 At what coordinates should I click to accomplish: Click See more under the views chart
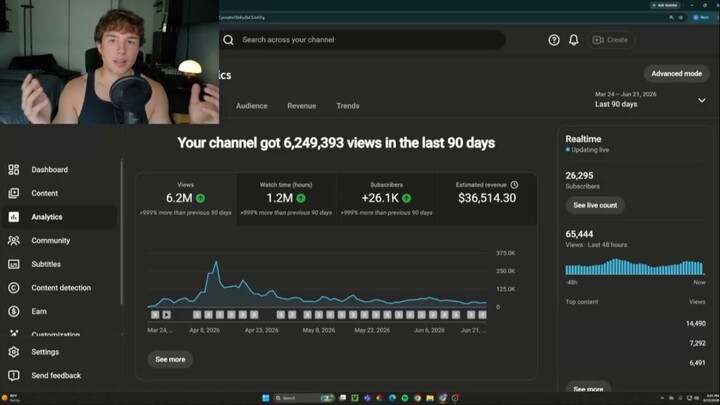(170, 360)
